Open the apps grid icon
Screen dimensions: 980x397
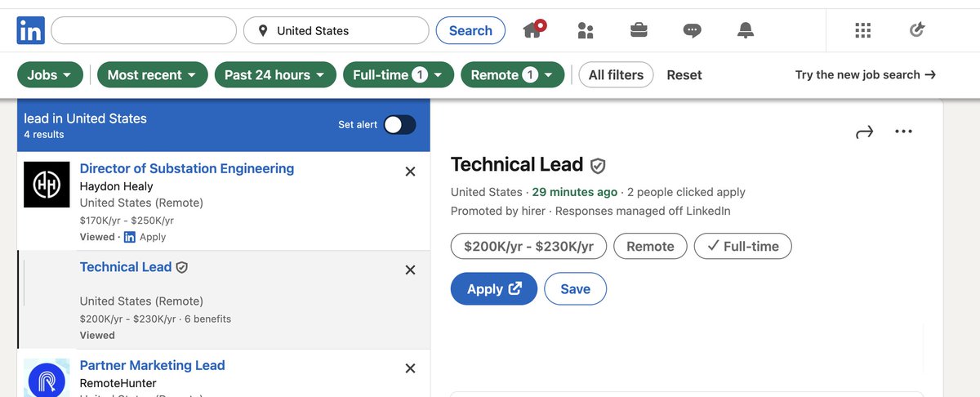point(863,30)
